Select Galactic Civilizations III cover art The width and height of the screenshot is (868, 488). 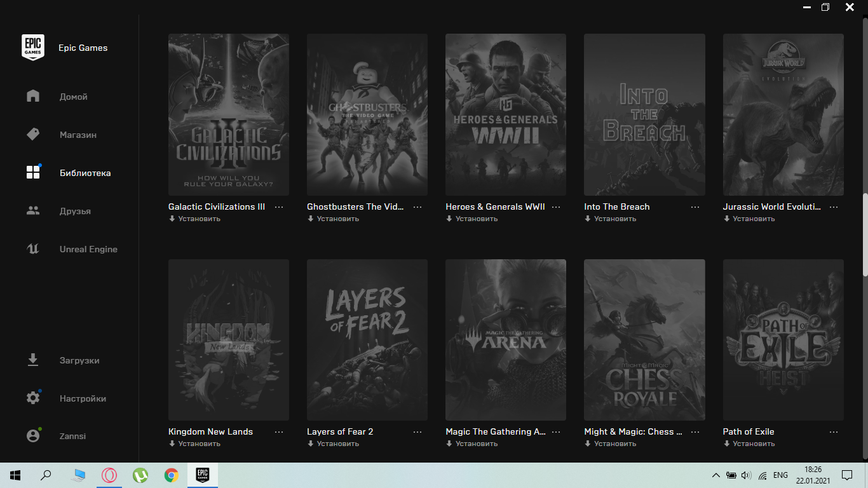click(229, 114)
